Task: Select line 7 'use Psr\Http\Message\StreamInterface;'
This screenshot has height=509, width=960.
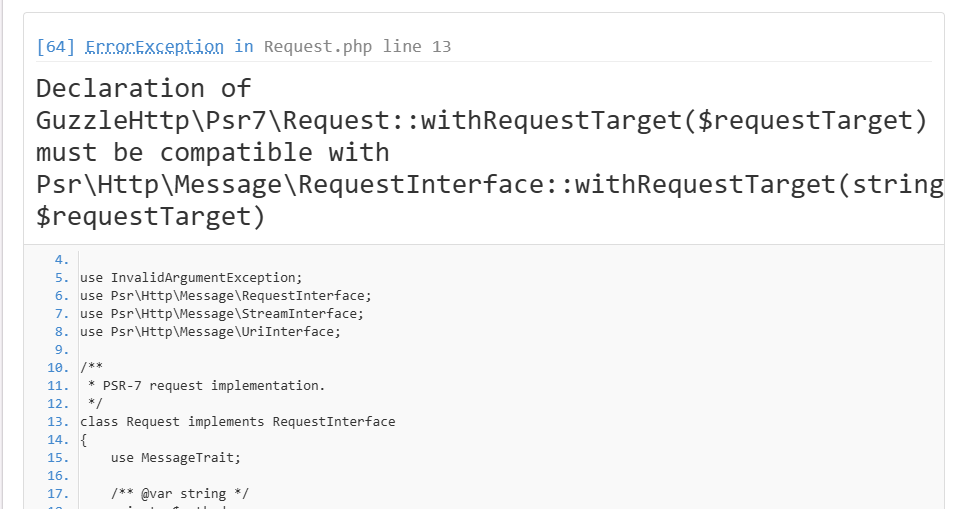Action: 222,314
